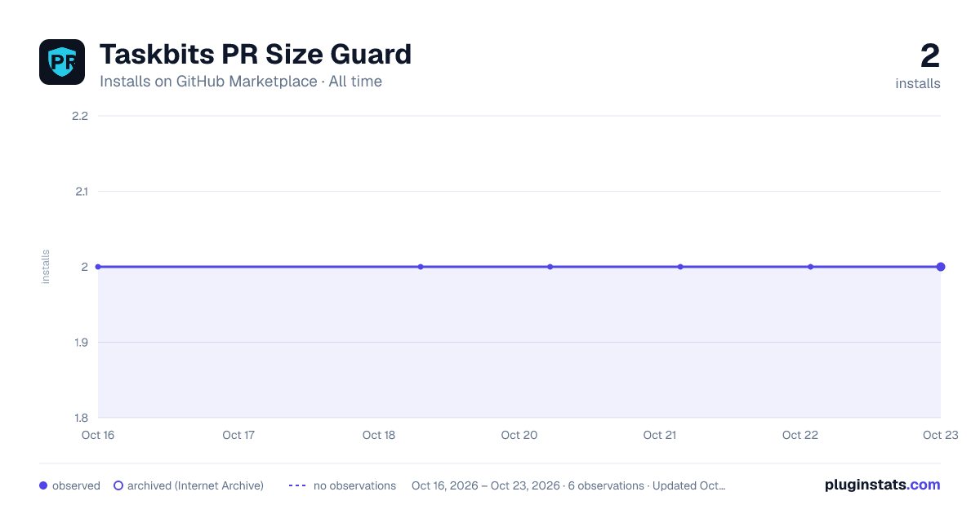
Task: Click the Taskbits PR shield app icon
Action: click(x=62, y=62)
